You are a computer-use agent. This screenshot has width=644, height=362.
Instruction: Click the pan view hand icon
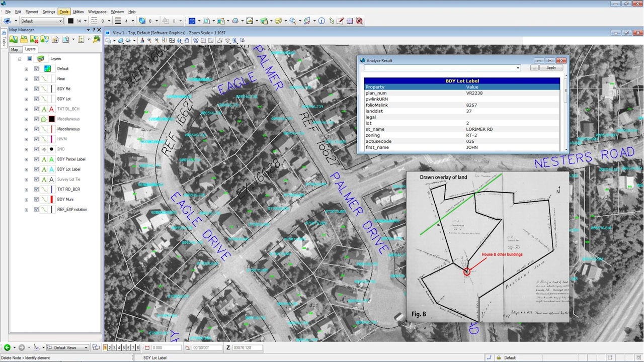point(187,40)
